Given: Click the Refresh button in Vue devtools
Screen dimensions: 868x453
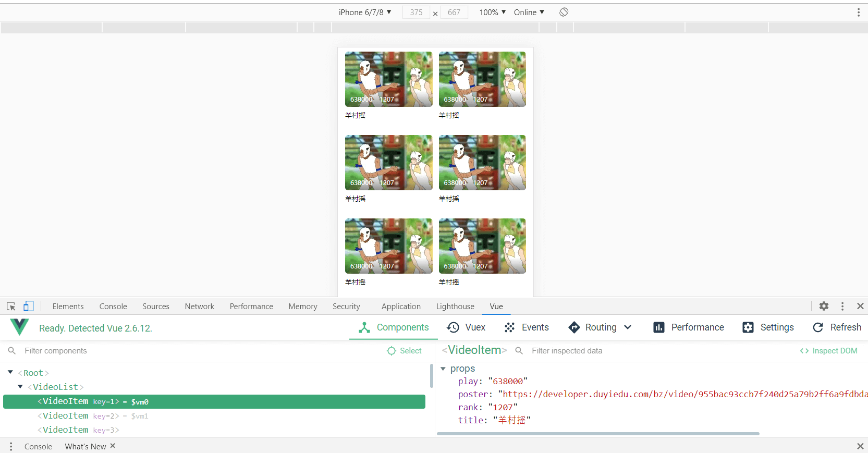Looking at the screenshot, I should (837, 327).
